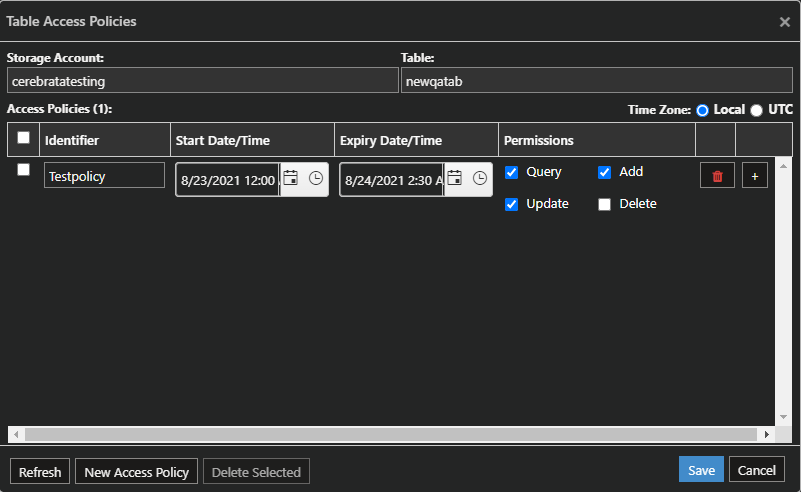Click New Access Policy button
The height and width of the screenshot is (492, 801).
click(x=136, y=472)
